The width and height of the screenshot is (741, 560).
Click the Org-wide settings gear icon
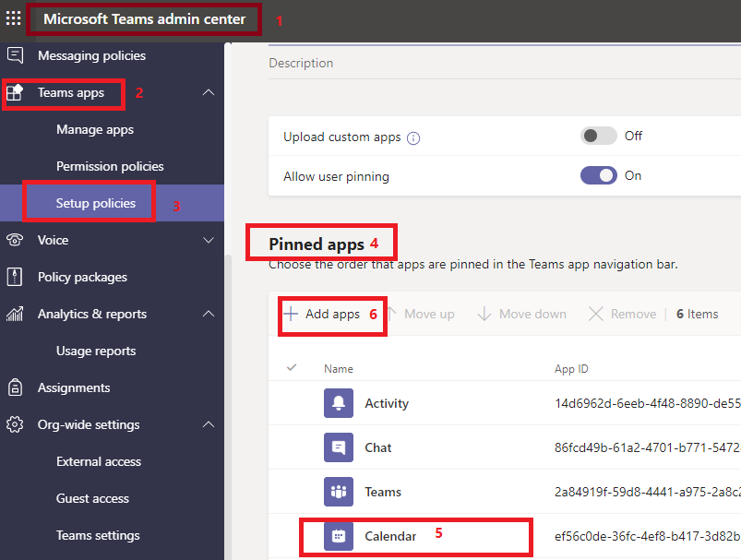click(15, 424)
